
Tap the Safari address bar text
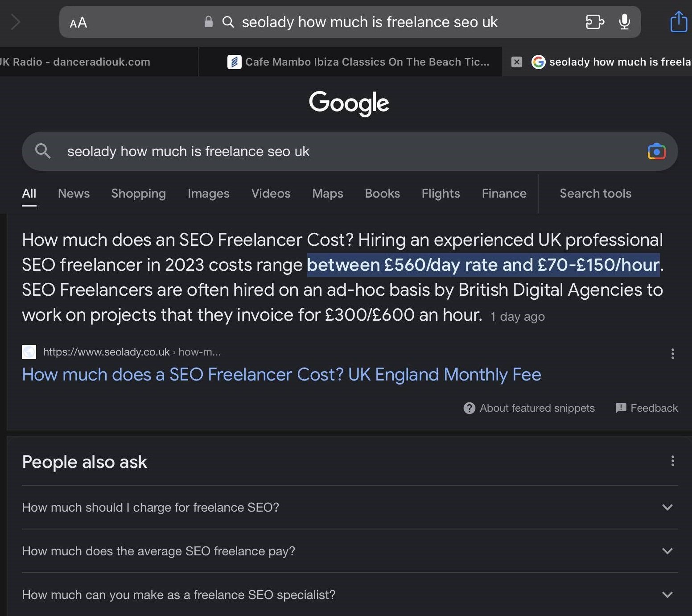[370, 22]
